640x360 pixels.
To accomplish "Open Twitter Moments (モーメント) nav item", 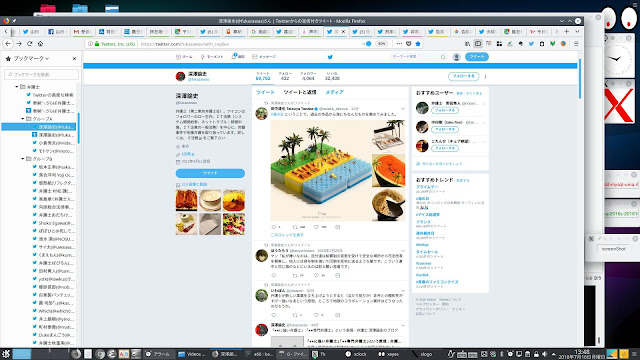I will [212, 57].
